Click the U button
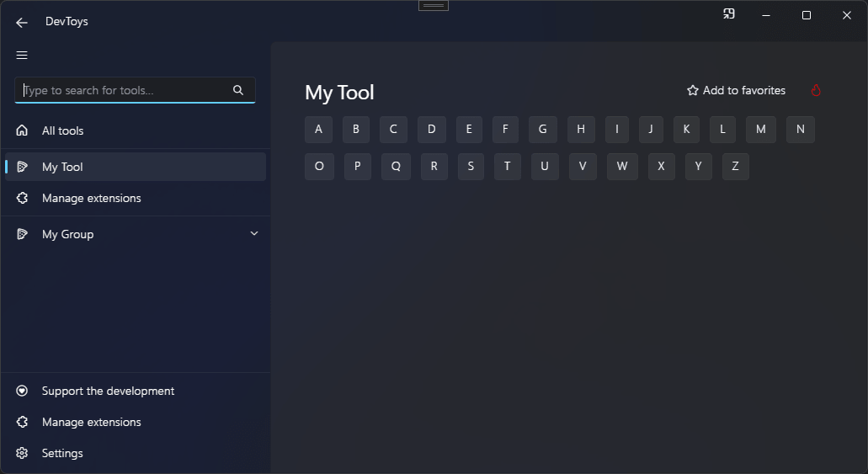 (545, 167)
